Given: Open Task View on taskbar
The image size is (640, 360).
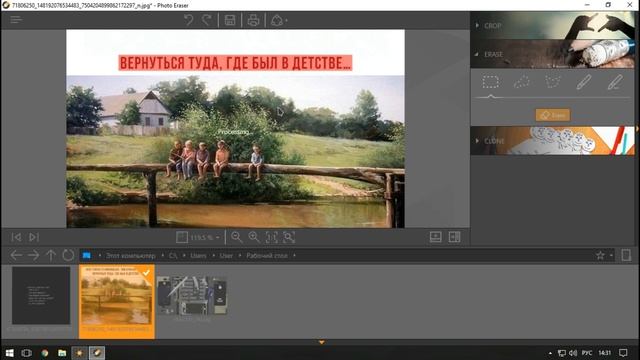Looking at the screenshot, I should 27,353.
